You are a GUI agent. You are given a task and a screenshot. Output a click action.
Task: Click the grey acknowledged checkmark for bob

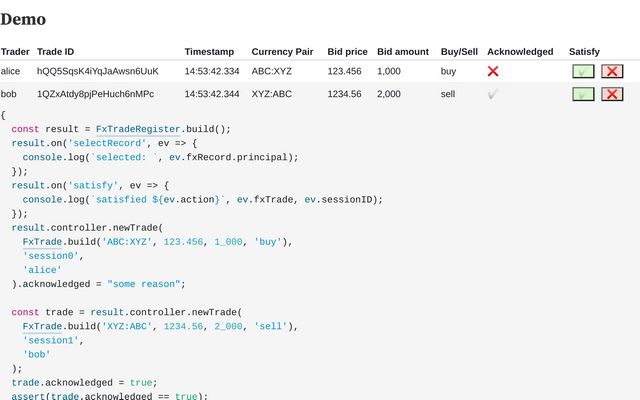tap(492, 95)
